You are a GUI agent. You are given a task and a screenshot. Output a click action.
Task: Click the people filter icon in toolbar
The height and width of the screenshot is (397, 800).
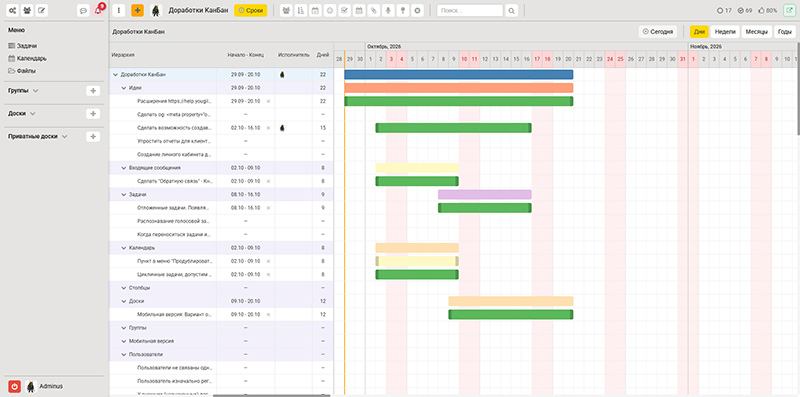click(x=286, y=10)
